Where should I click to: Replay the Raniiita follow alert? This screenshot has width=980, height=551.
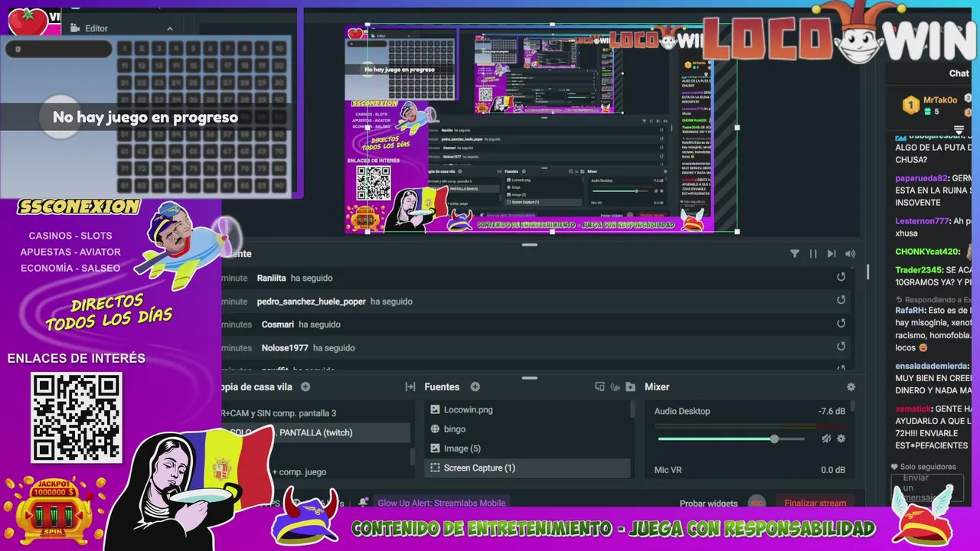click(x=841, y=277)
